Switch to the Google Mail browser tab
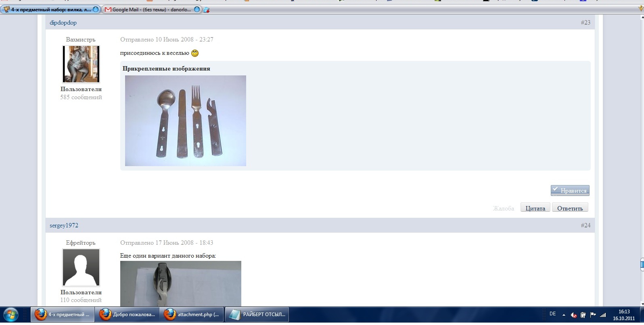 coord(152,10)
